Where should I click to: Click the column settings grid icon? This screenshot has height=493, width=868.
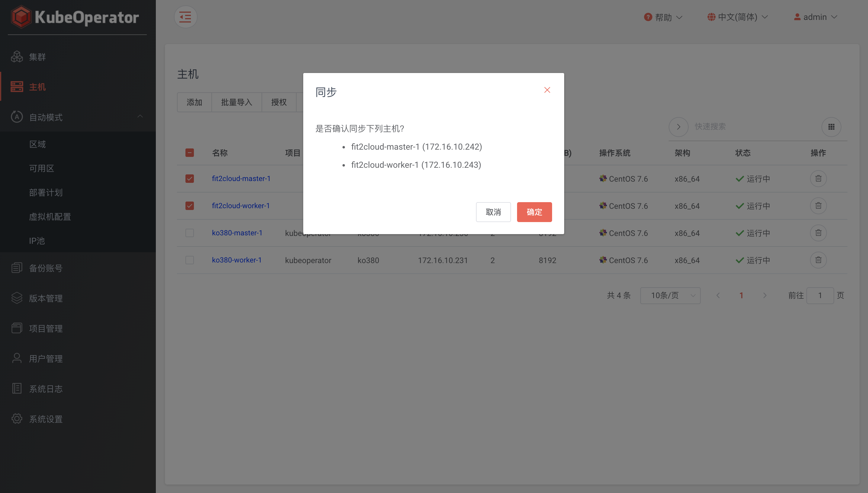click(x=831, y=127)
